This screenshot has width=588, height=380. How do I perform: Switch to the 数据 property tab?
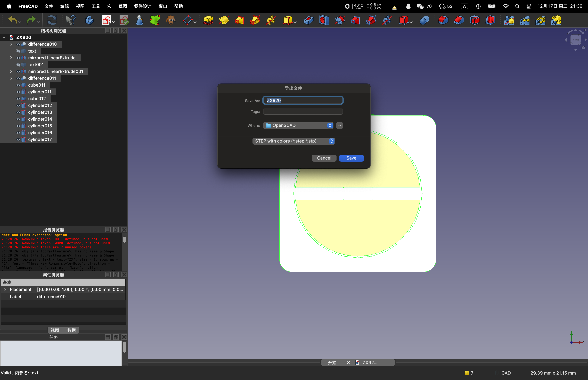(x=71, y=330)
